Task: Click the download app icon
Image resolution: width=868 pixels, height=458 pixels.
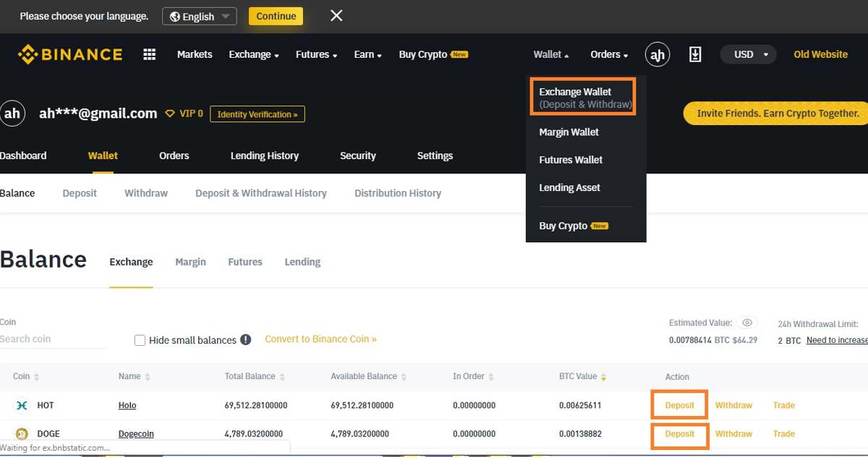Action: [695, 54]
